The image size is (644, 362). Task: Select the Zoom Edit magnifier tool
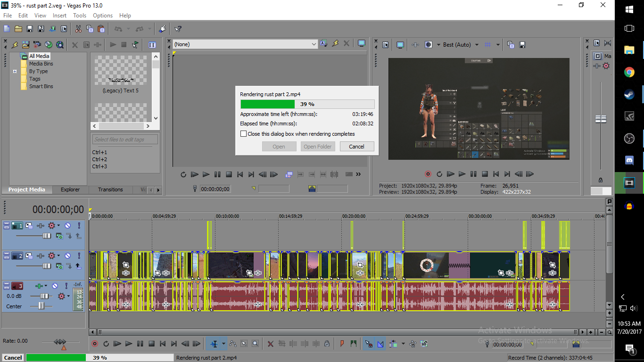point(255,344)
